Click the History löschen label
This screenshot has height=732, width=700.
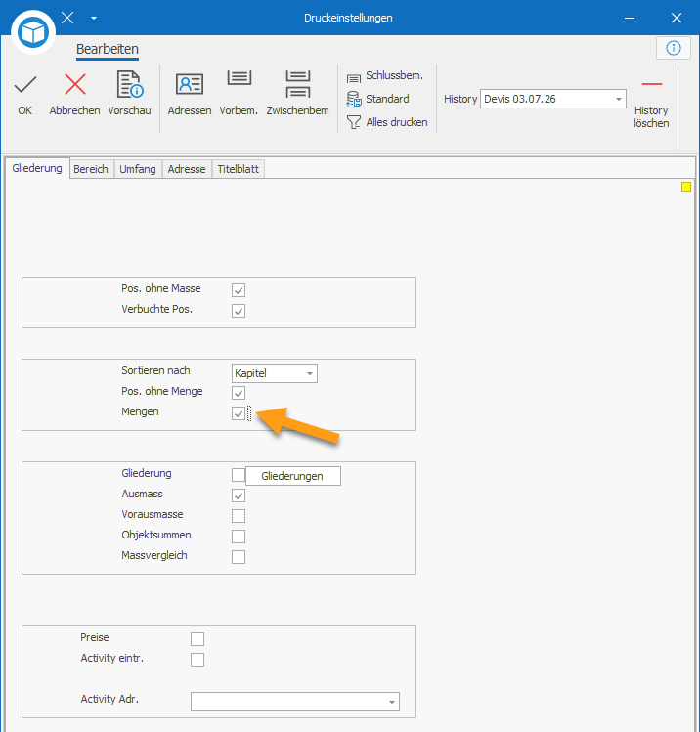point(651,116)
